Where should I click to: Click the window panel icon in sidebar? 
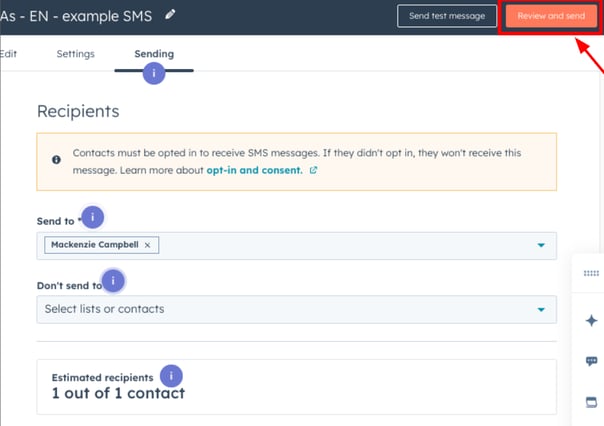point(591,402)
